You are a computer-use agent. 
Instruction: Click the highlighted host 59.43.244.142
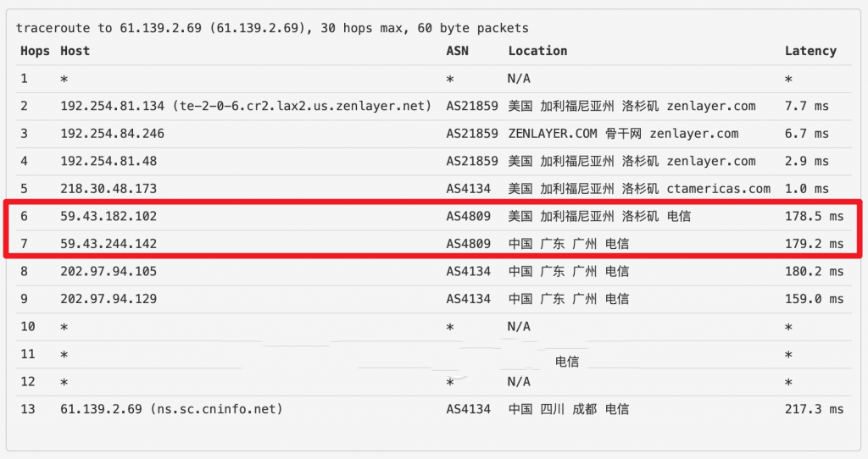(108, 244)
